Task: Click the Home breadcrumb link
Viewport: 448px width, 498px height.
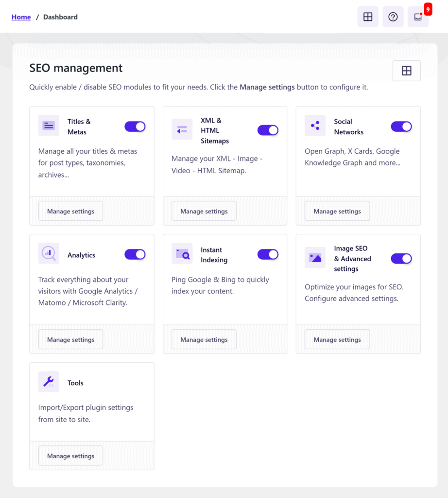Action: pos(21,17)
